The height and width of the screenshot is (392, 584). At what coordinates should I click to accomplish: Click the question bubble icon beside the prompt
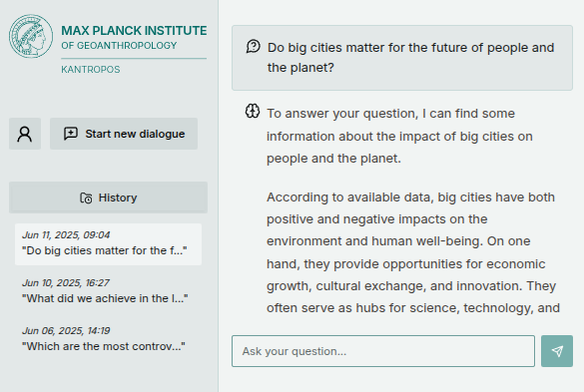tap(253, 47)
